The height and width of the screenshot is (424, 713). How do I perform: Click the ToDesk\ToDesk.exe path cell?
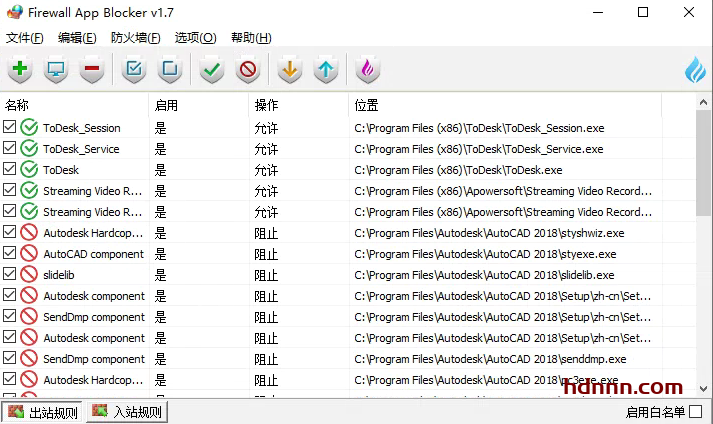pyautogui.click(x=458, y=170)
